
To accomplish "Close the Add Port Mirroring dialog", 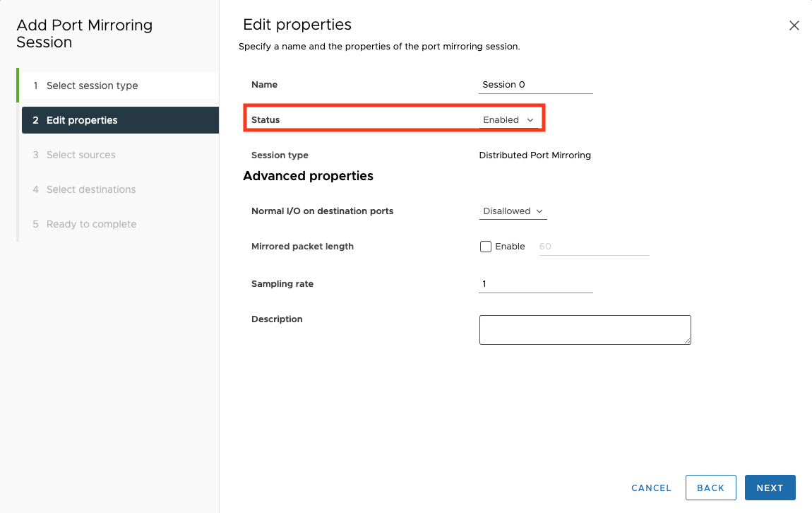I will 794,26.
